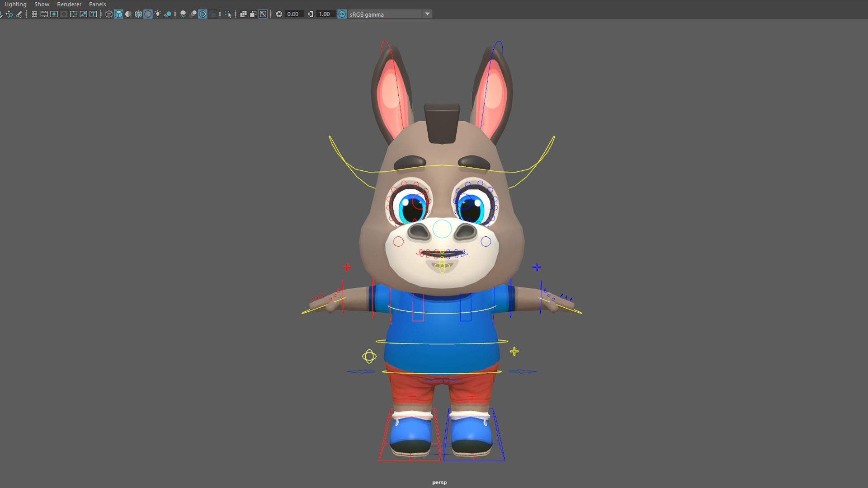Toggle the Use All Lights lightbulb
The image size is (868, 488).
click(x=158, y=14)
